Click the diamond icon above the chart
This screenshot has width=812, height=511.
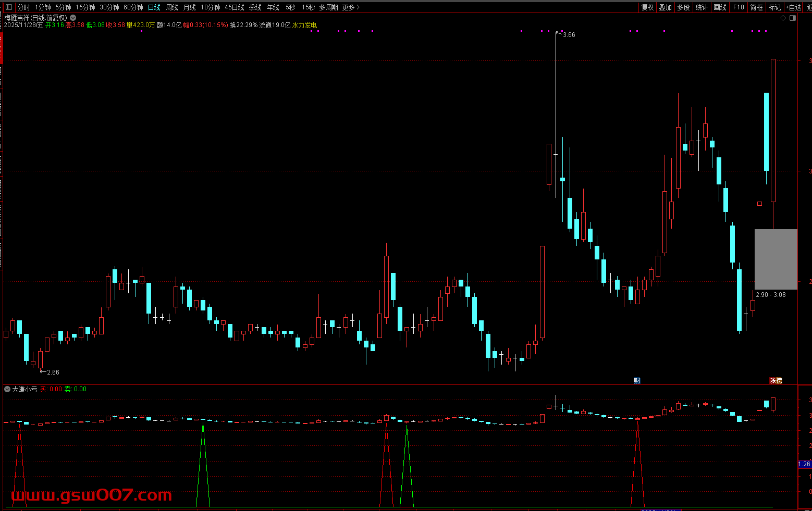pos(783,18)
